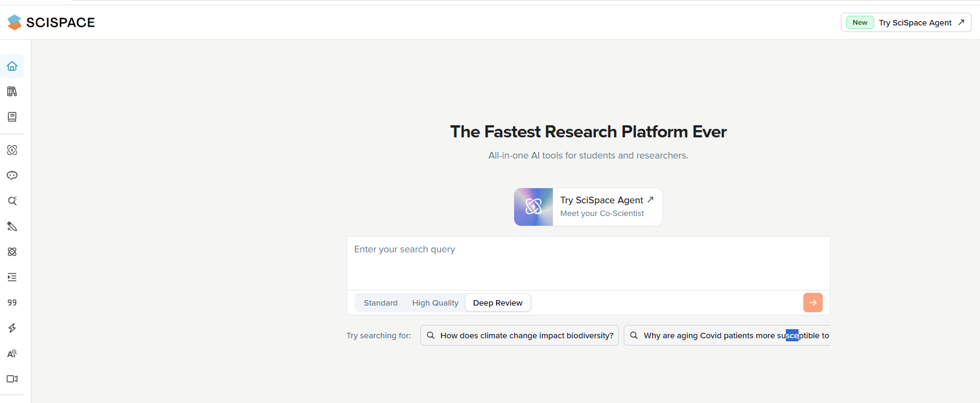Click 'The Fastest Research Platform Ever' heading

(x=589, y=132)
